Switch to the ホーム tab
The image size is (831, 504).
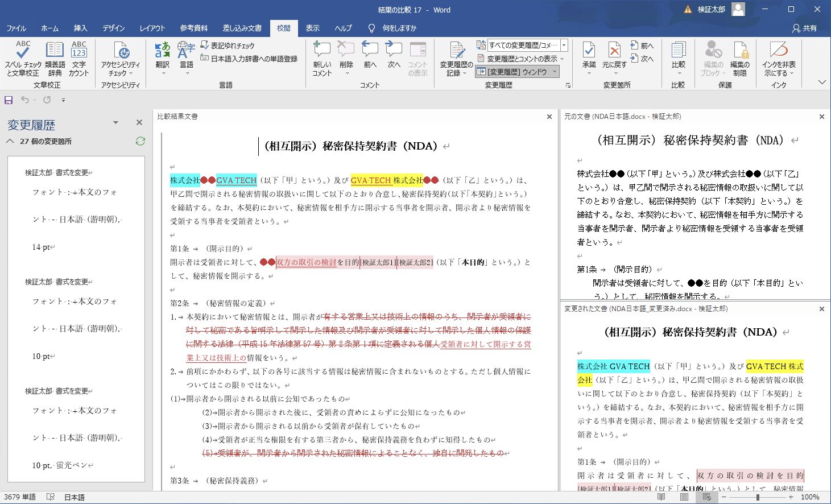[x=50, y=28]
